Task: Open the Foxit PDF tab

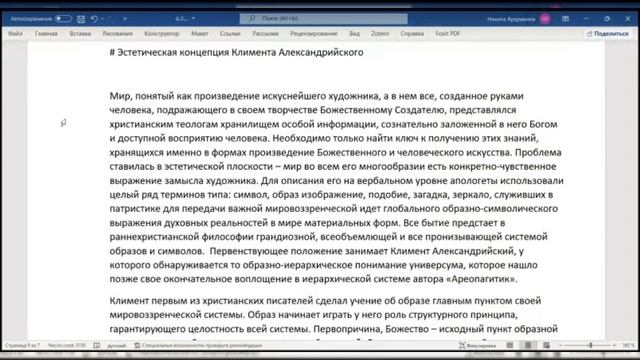Action: pyautogui.click(x=447, y=33)
